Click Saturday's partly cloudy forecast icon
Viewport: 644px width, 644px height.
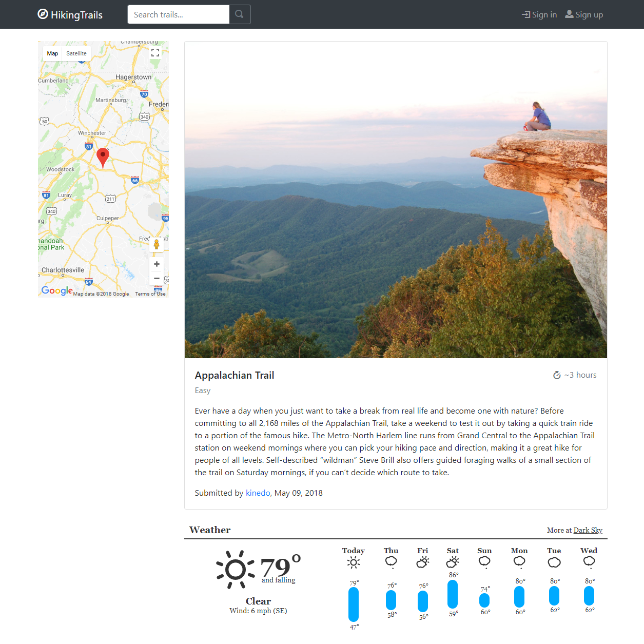pos(453,562)
